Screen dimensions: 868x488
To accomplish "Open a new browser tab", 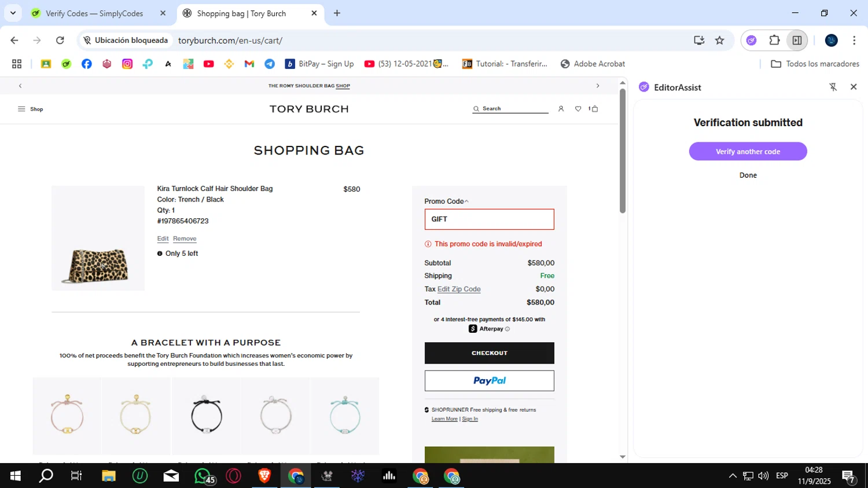I will 337,13.
